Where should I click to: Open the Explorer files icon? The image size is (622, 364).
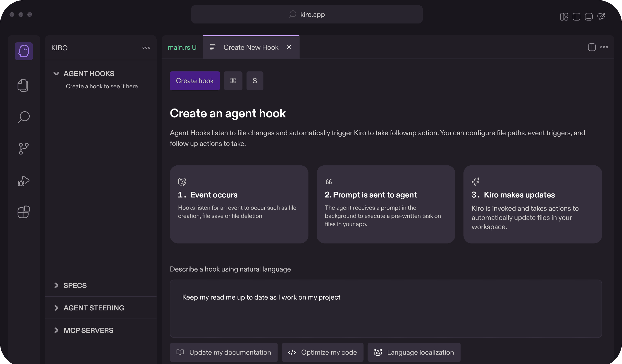(23, 86)
